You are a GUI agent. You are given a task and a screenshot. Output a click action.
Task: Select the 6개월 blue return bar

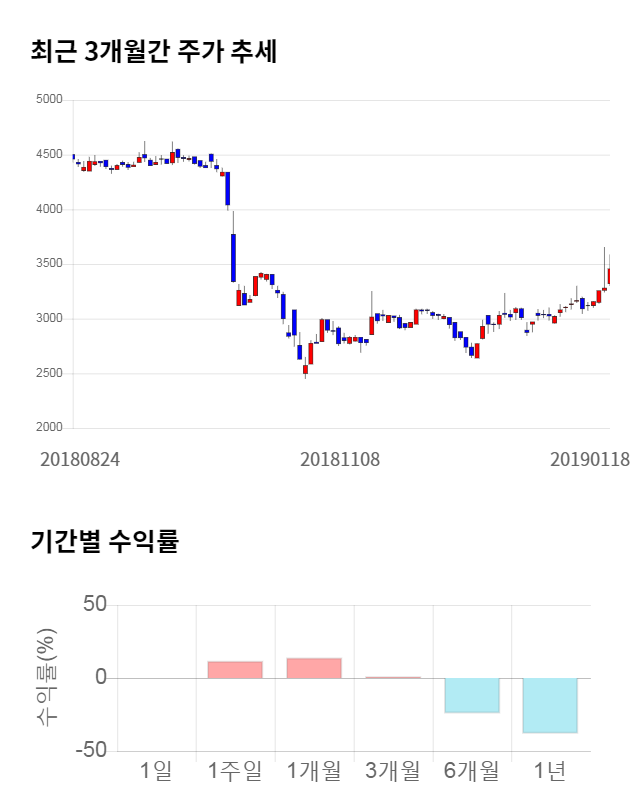coord(471,695)
